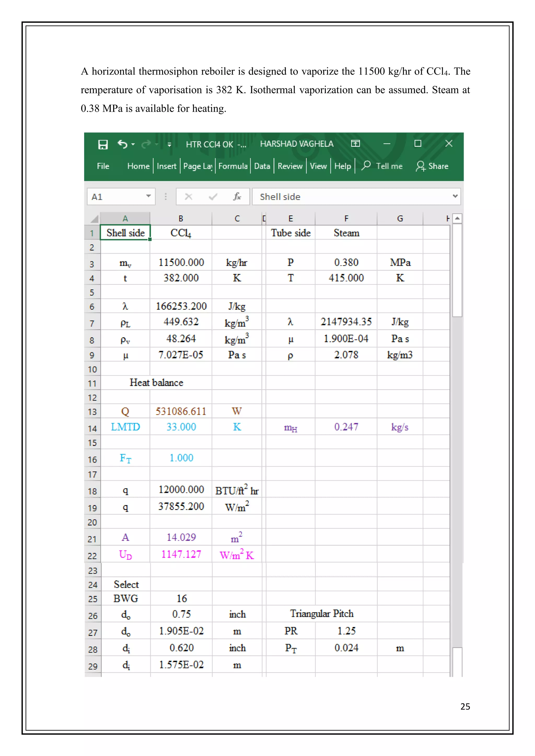
Task: Select cell B13 with Q value 531086.611
Action: tap(181, 411)
